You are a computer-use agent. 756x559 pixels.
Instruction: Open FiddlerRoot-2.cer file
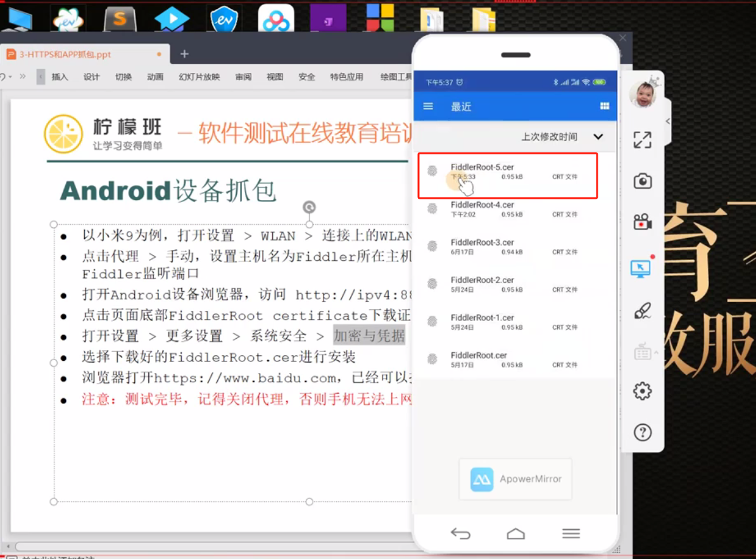coord(515,284)
